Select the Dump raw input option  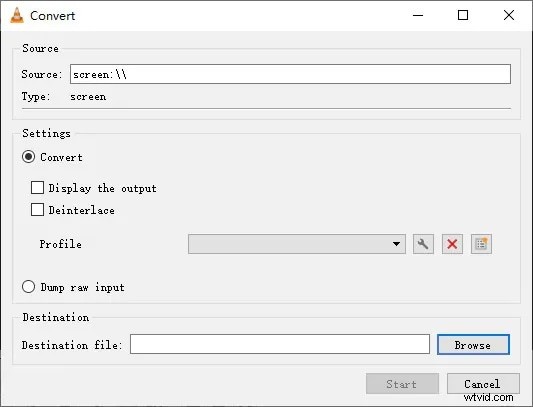(x=28, y=287)
